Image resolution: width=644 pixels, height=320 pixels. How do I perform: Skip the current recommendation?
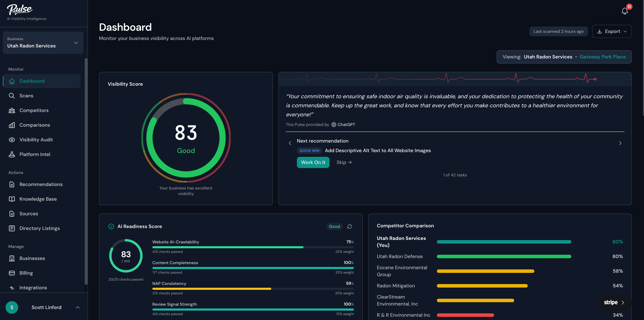[x=344, y=162]
